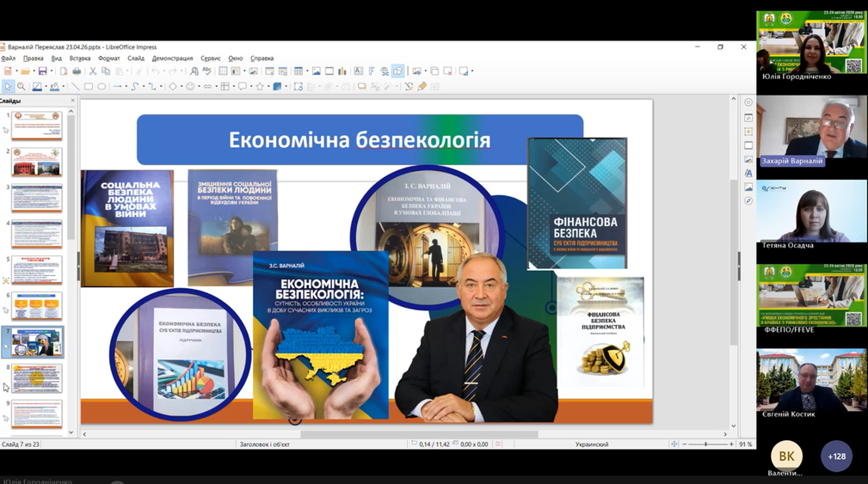Toggle the Insert Line tool
Screen dimensions: 868x484
pos(75,87)
